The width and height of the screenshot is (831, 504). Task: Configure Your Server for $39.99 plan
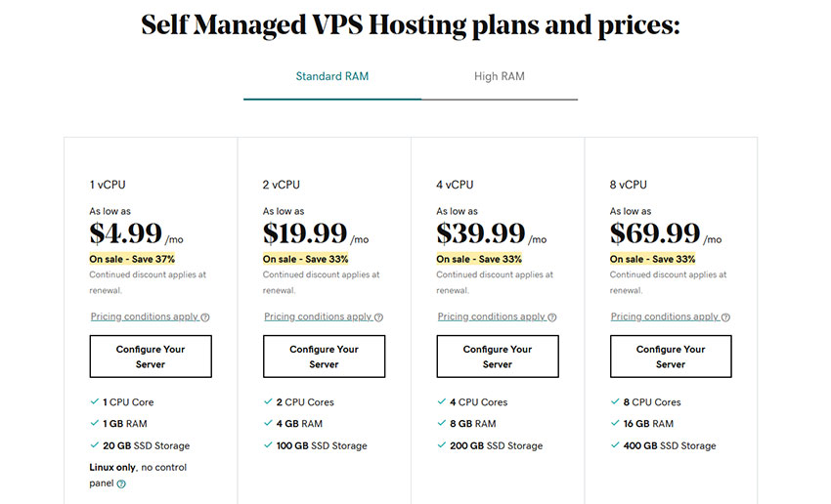click(x=498, y=357)
